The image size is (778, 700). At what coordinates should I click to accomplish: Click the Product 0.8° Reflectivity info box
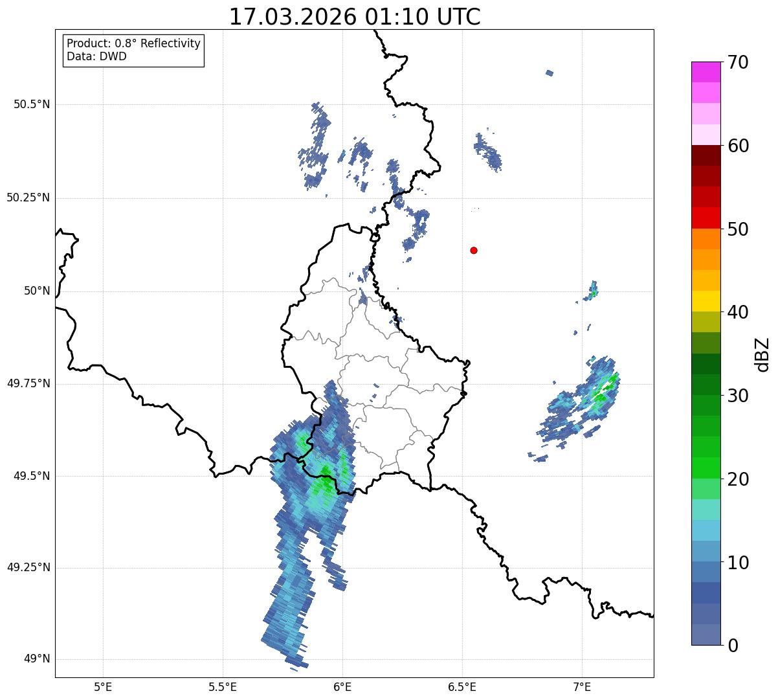coord(134,50)
